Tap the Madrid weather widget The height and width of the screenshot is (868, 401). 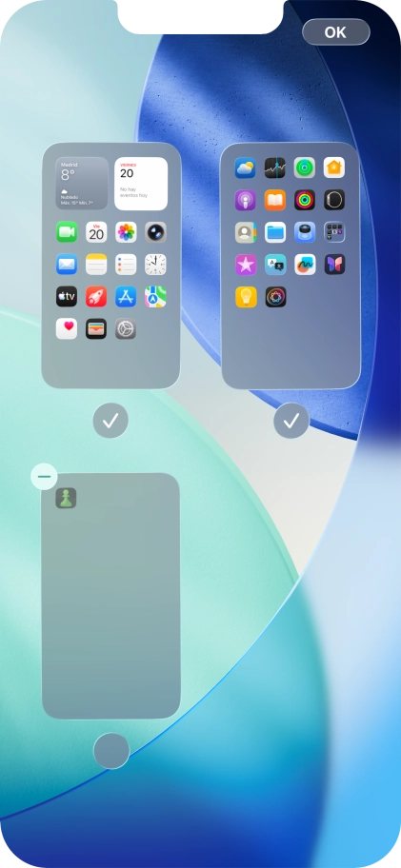pyautogui.click(x=81, y=184)
